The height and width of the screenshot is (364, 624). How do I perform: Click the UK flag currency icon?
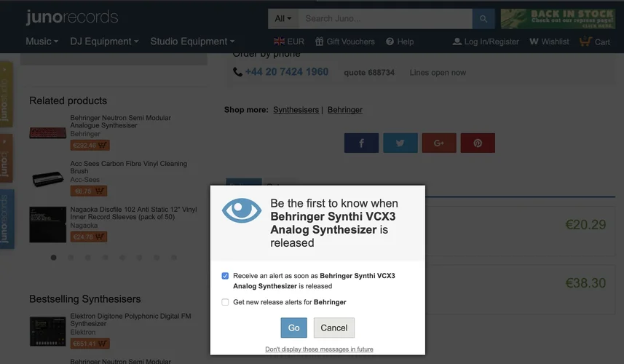pos(279,41)
